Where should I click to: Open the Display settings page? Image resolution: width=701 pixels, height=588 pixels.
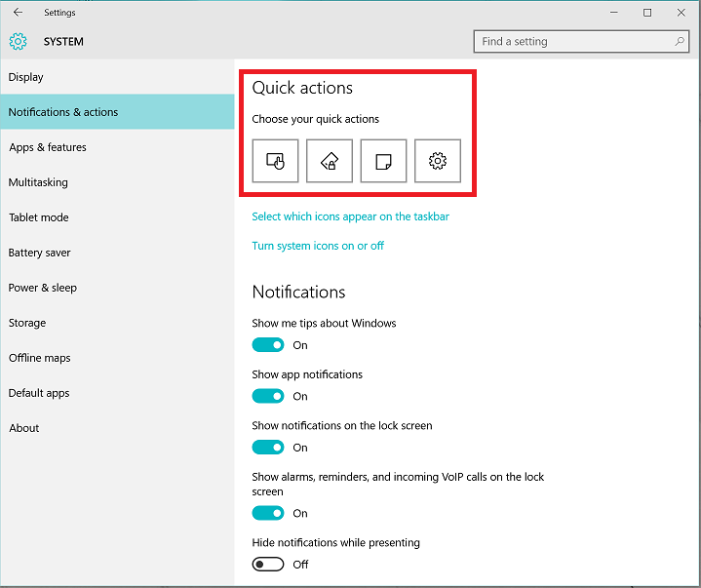click(x=117, y=77)
